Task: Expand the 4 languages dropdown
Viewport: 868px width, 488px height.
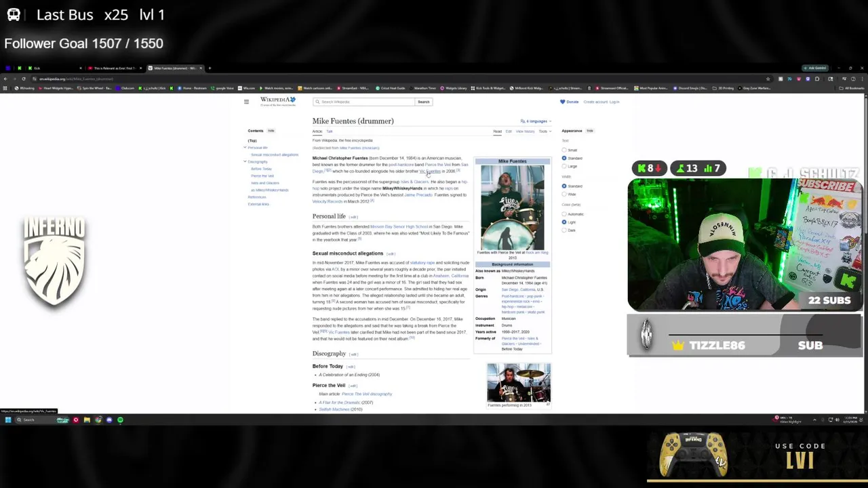Action: pyautogui.click(x=536, y=121)
